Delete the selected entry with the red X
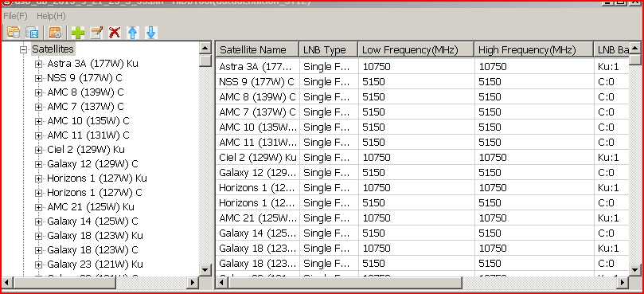Image resolution: width=644 pixels, height=294 pixels. pos(114,33)
